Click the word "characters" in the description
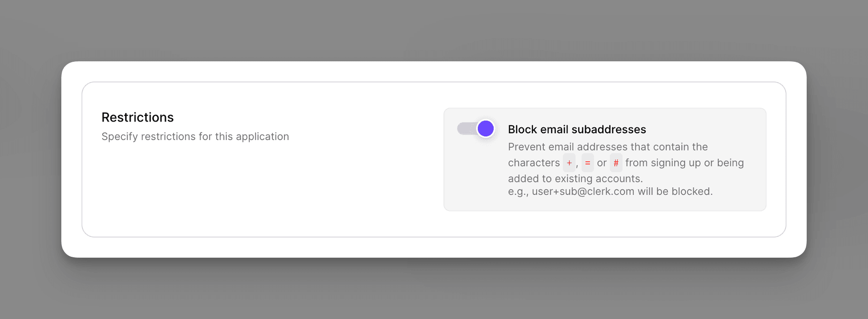This screenshot has width=868, height=319. coord(534,163)
